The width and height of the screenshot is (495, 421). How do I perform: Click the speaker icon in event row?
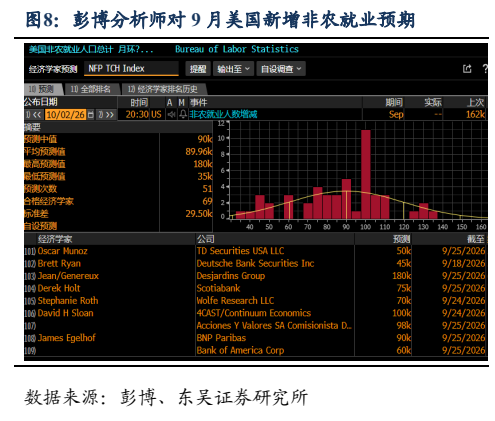coord(172,115)
